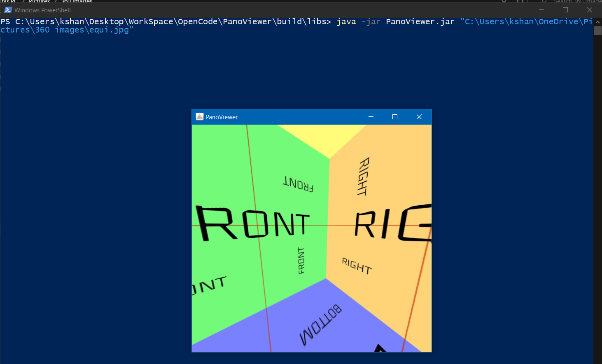Maximize the PanoViewer window

tap(394, 117)
